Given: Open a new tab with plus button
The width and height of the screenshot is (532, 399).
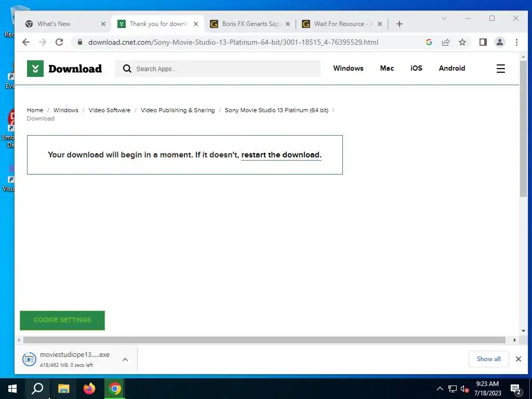Looking at the screenshot, I should pos(400,24).
